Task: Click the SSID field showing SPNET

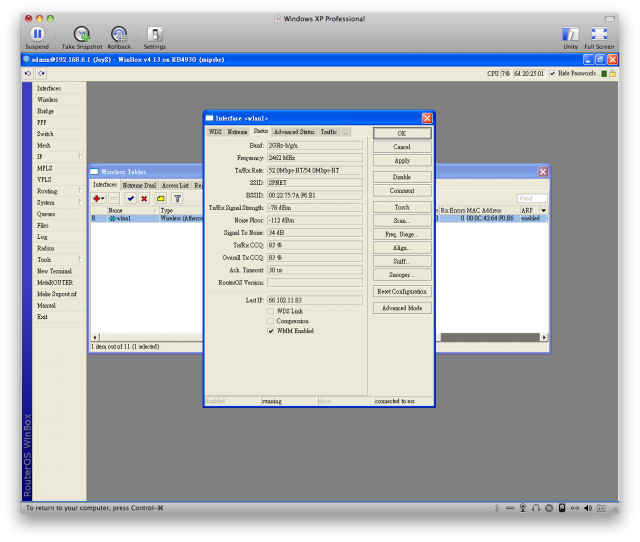Action: pos(315,182)
